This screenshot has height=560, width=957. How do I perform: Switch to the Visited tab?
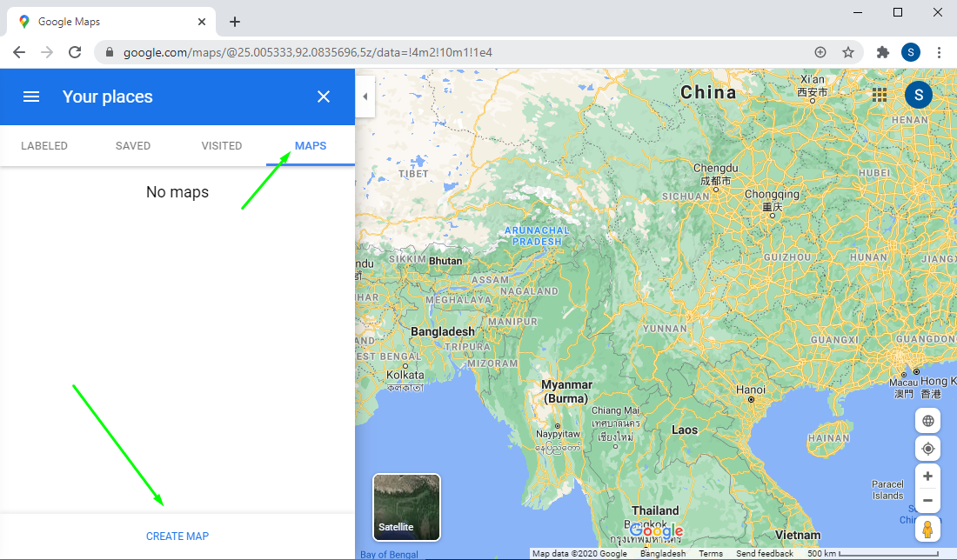[222, 146]
